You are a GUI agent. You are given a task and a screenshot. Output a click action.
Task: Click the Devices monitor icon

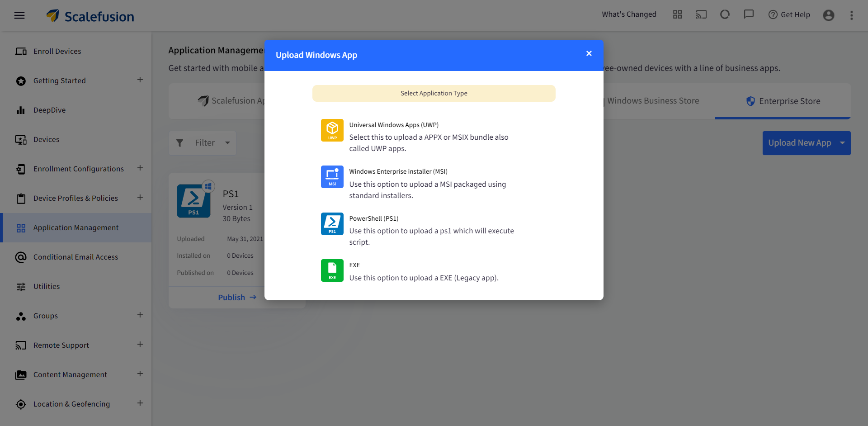coord(21,140)
